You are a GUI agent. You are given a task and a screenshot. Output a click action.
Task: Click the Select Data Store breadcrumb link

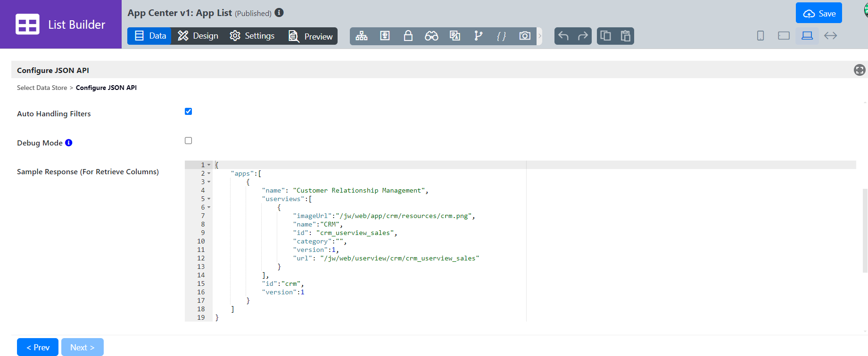tap(42, 88)
